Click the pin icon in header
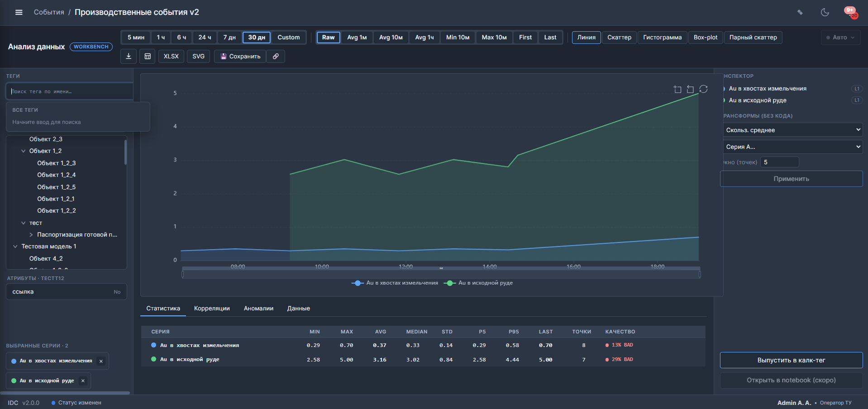The image size is (868, 409). (x=800, y=12)
